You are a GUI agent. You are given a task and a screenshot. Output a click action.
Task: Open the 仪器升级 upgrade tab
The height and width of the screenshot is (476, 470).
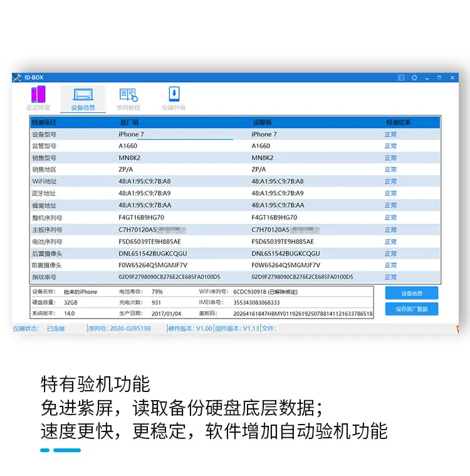pos(174,98)
